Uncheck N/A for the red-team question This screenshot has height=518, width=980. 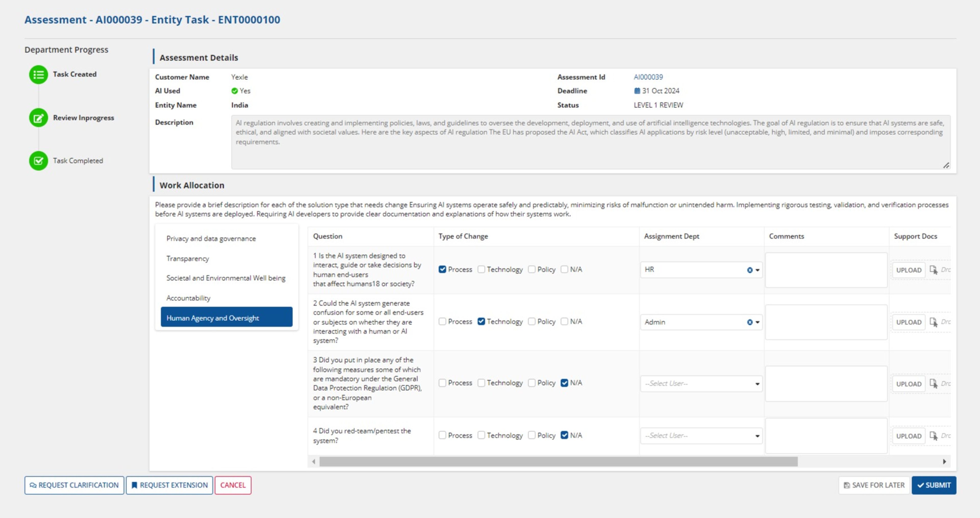coord(564,435)
